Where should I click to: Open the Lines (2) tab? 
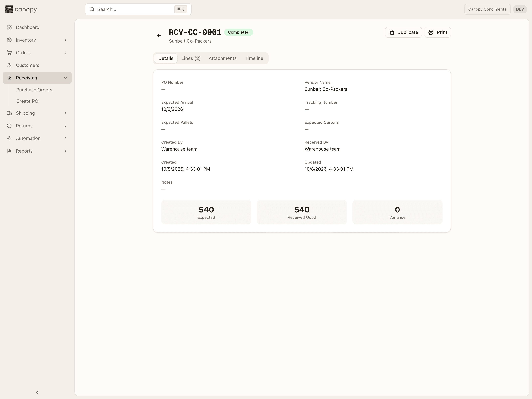[x=191, y=58]
